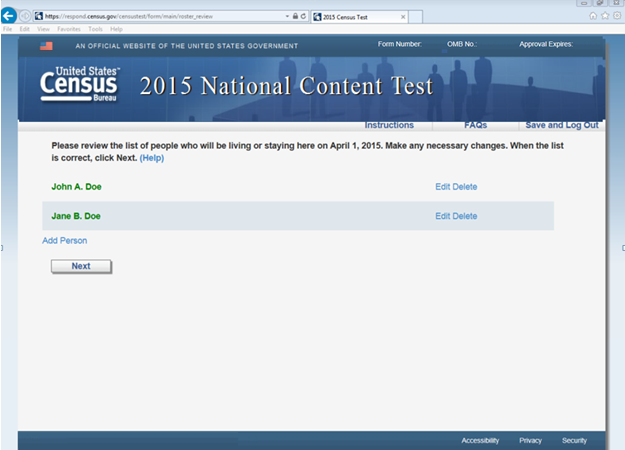Viewport: 625px width, 450px height.
Task: Click the browser forward arrow button
Action: (x=25, y=16)
